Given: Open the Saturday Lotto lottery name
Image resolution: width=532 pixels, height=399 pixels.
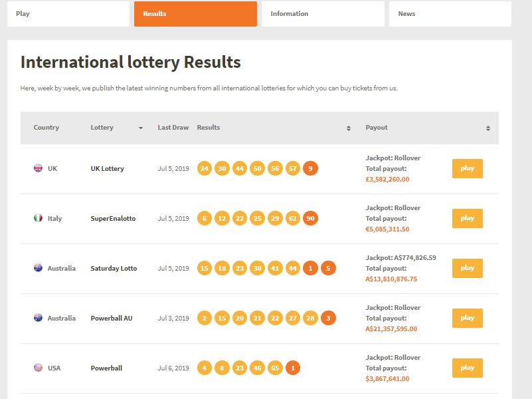Looking at the screenshot, I should (x=114, y=268).
